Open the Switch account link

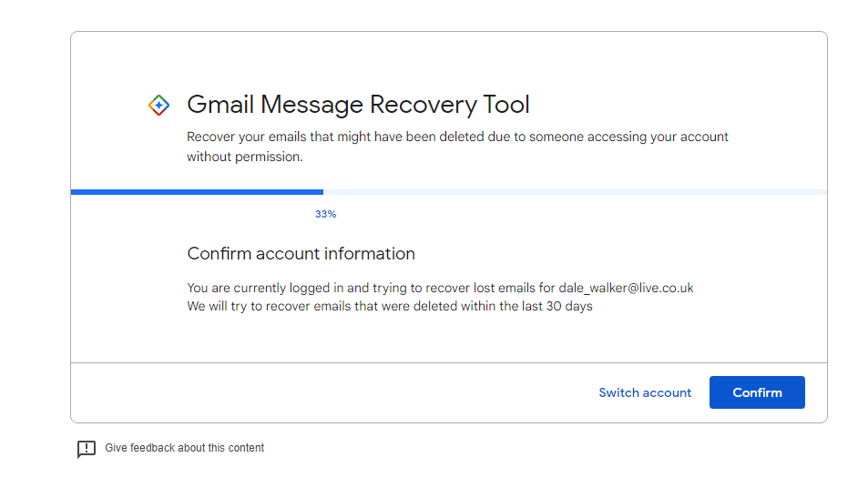[x=645, y=392]
